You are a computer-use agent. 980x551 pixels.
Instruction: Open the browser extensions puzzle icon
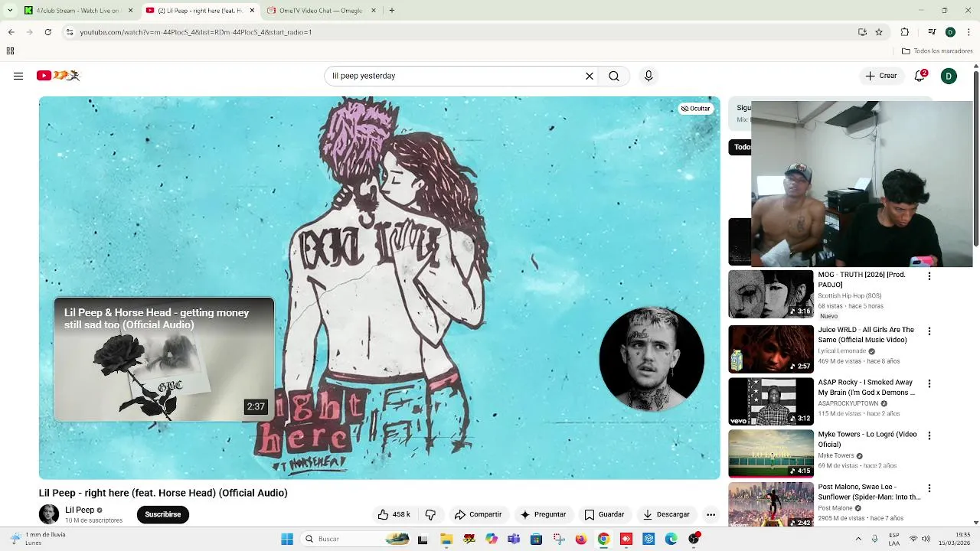point(905,32)
